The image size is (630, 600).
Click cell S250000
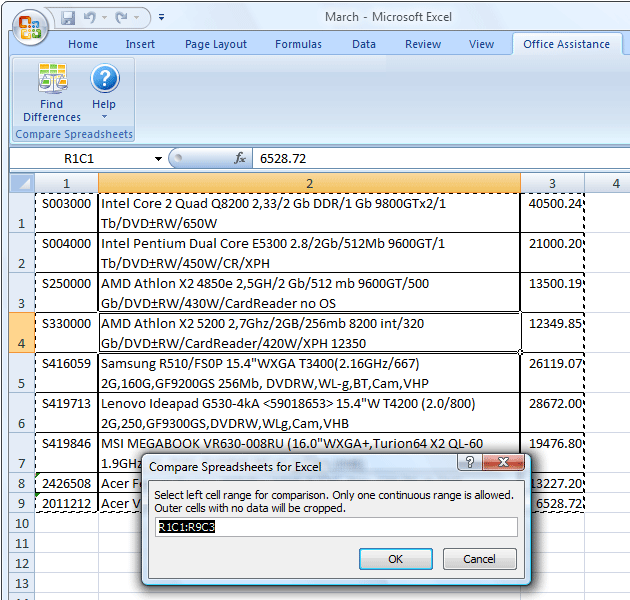(67, 293)
